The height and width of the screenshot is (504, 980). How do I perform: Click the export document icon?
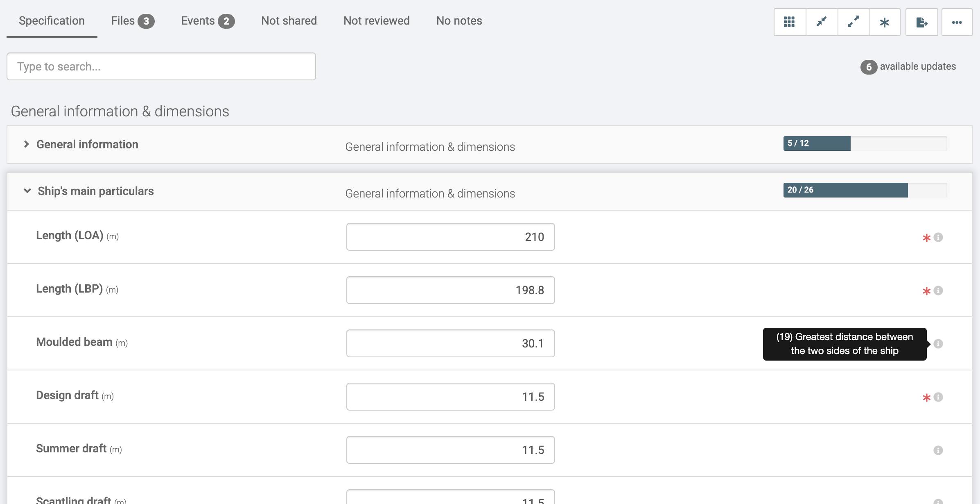pos(921,22)
